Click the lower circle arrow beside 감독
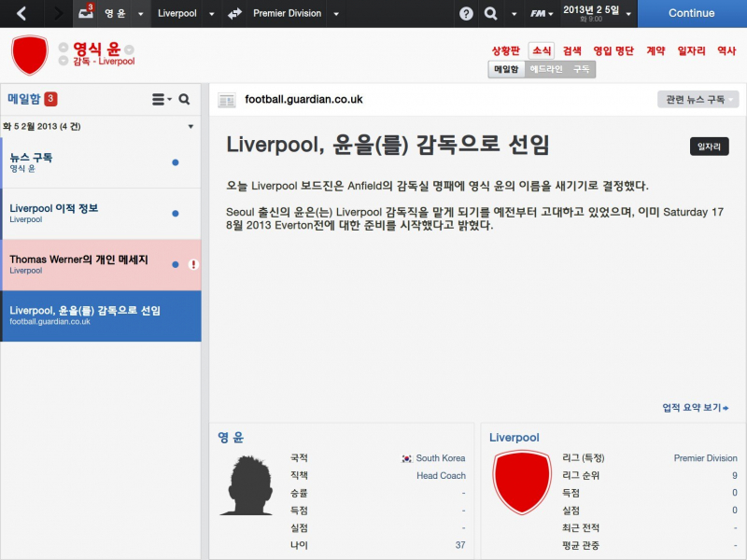The height and width of the screenshot is (560, 747). (x=63, y=61)
